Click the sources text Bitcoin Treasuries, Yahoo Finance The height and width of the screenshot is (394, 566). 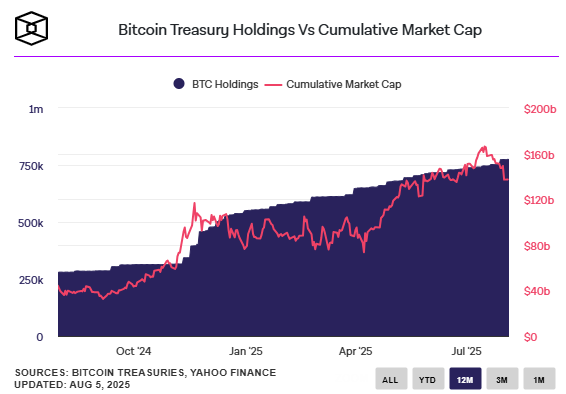point(145,372)
